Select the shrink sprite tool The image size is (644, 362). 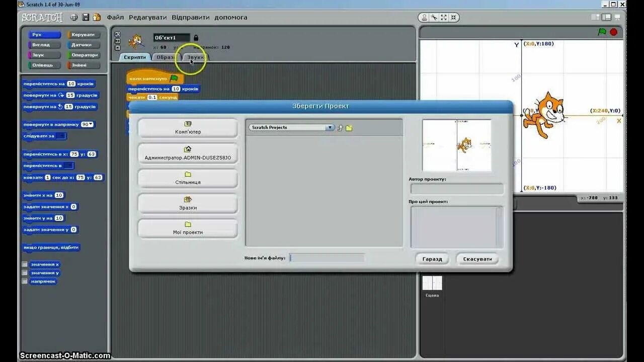[453, 17]
